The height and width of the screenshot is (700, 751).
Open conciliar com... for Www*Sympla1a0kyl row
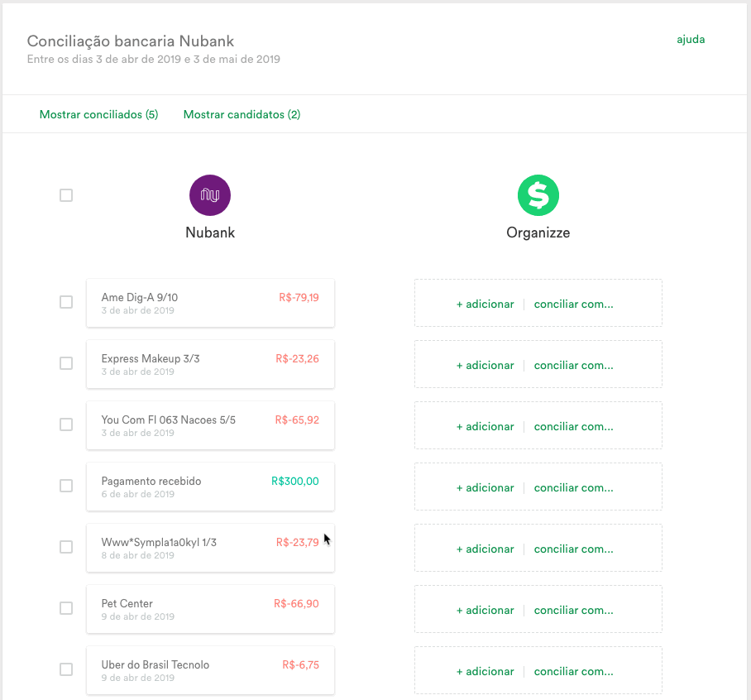pyautogui.click(x=573, y=549)
